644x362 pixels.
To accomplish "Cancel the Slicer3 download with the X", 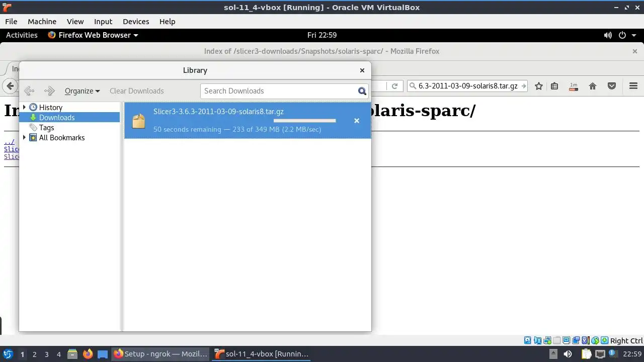I will 357,121.
